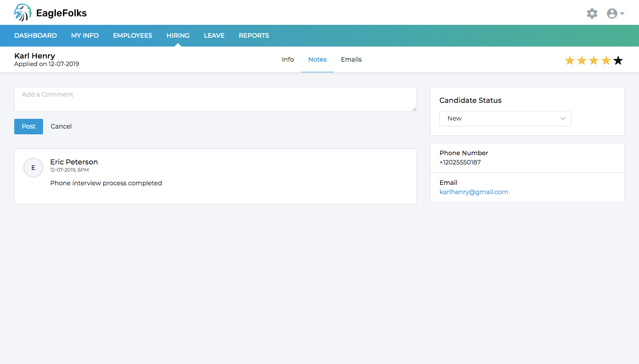
Task: Click the karlhenry@gmail.com email link
Action: pyautogui.click(x=474, y=192)
